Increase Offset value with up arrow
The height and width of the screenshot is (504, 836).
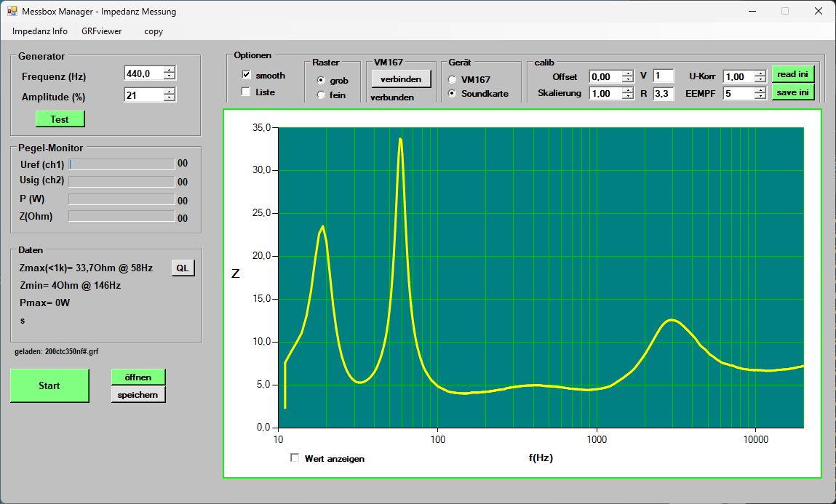[627, 73]
